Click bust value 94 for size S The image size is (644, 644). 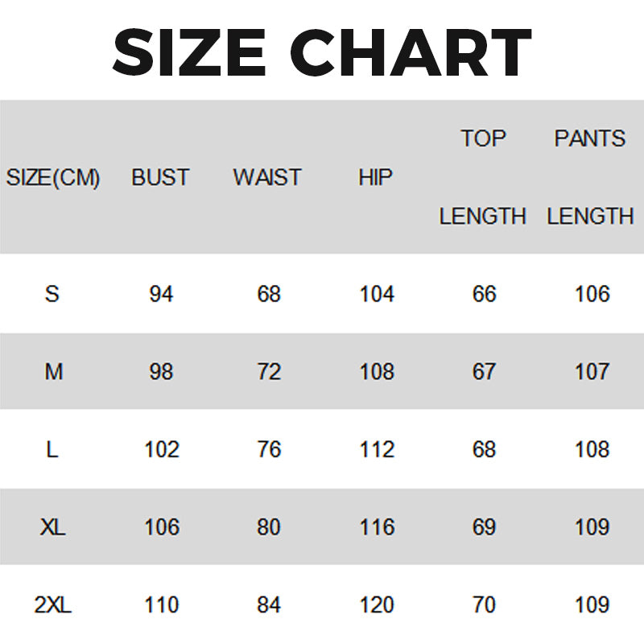[161, 295]
